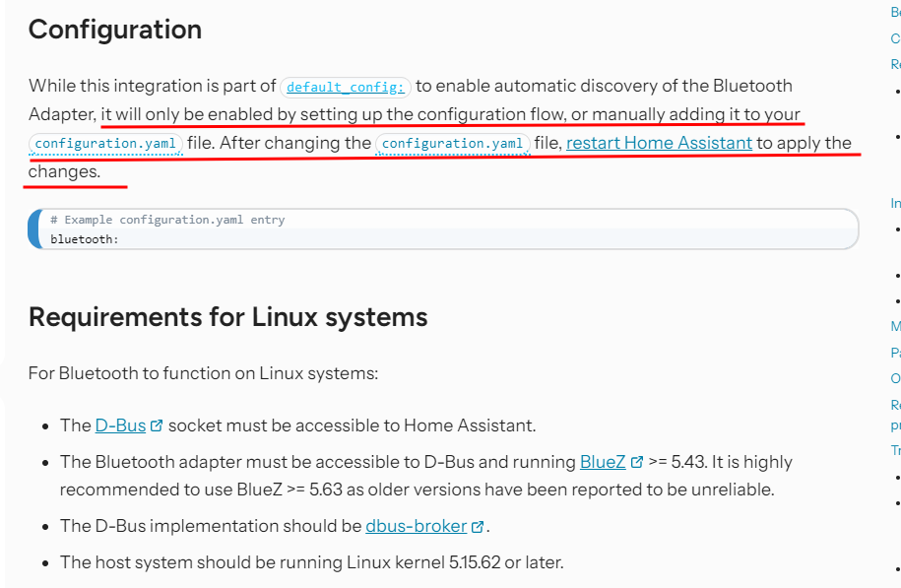Viewport: 901px width, 588px height.
Task: Click the '# Example configuration.yaml entry' comment line
Action: 167,220
